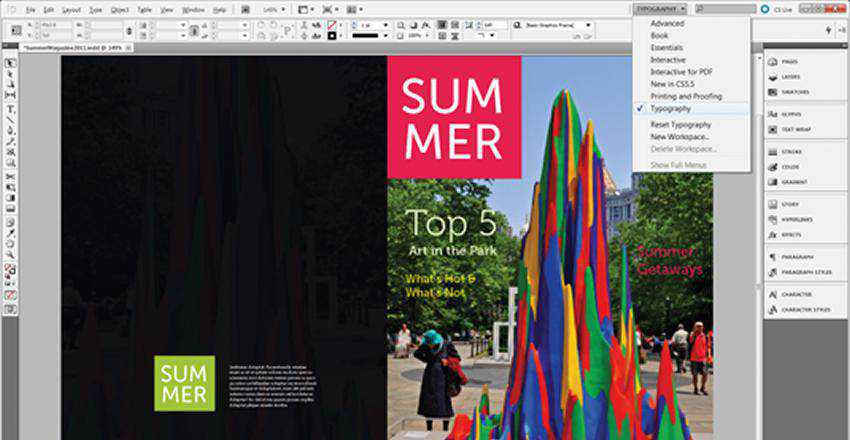Open the Typography workspace switcher dropdown

(659, 8)
